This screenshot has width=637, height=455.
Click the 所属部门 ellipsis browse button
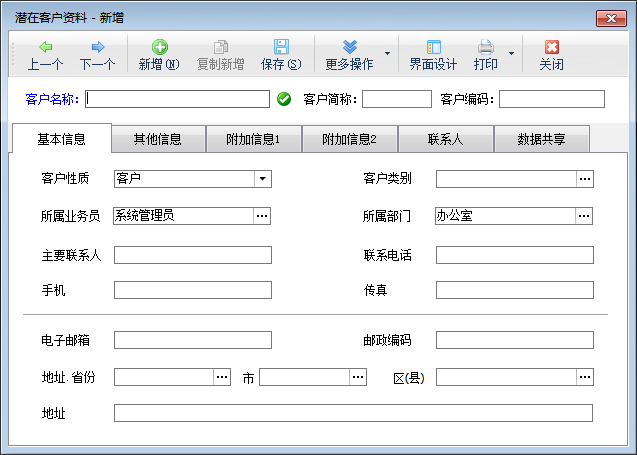click(x=585, y=215)
